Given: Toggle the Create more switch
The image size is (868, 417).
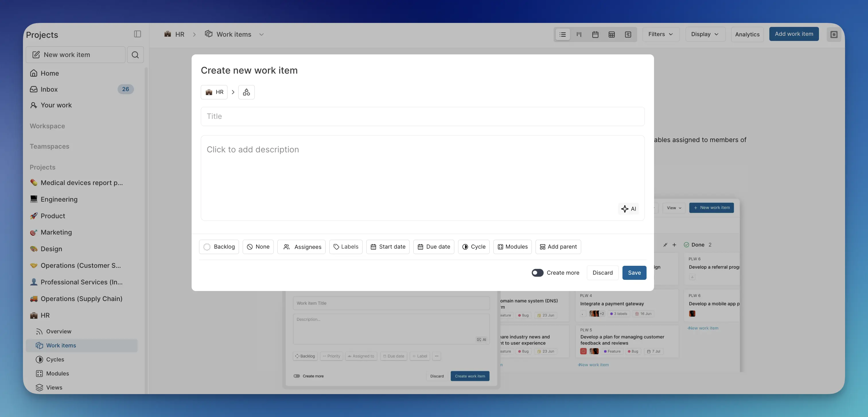Looking at the screenshot, I should (538, 273).
